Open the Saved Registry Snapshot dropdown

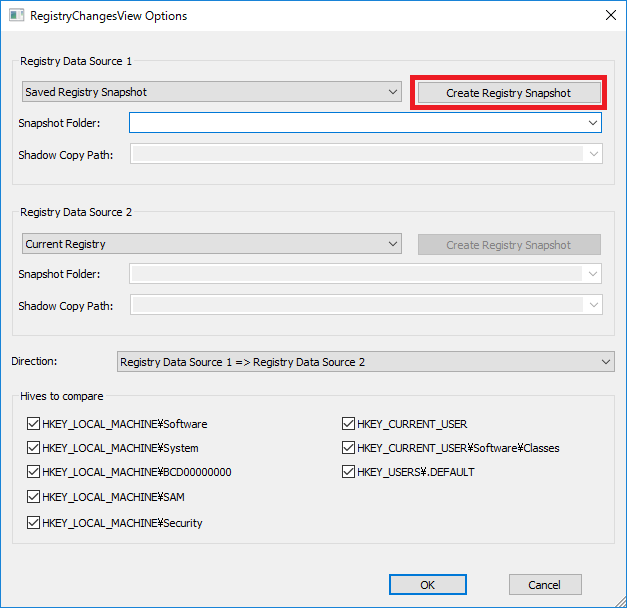pos(212,92)
